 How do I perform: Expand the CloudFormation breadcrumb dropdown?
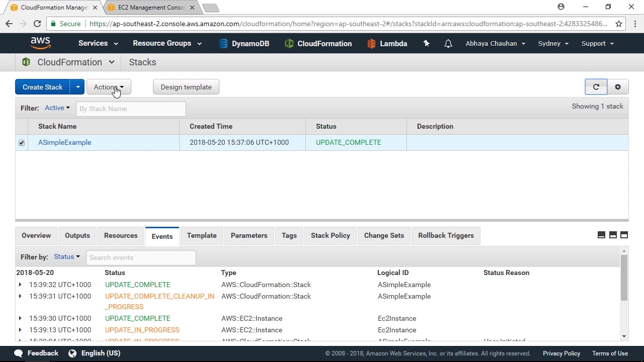[112, 62]
